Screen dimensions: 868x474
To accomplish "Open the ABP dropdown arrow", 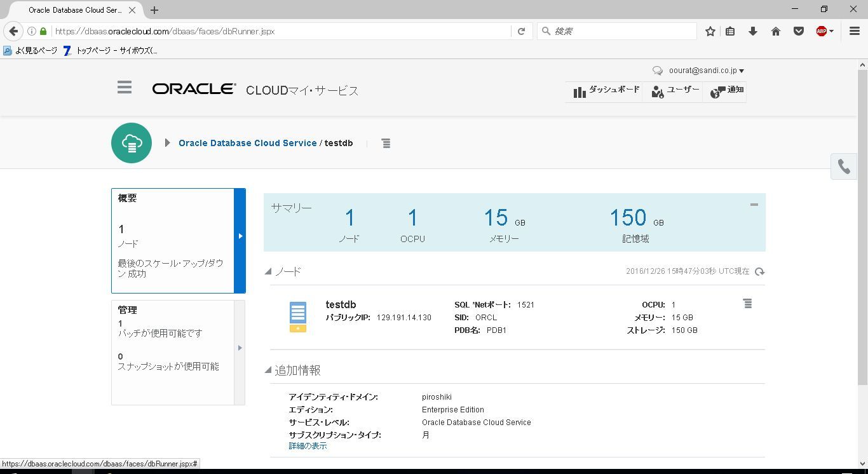I will tap(831, 31).
